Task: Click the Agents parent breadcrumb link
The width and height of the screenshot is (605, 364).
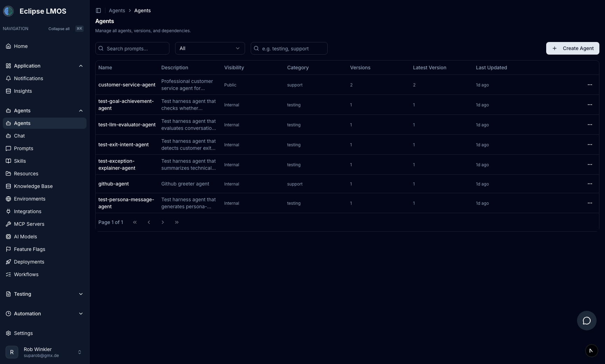Action: point(117,10)
